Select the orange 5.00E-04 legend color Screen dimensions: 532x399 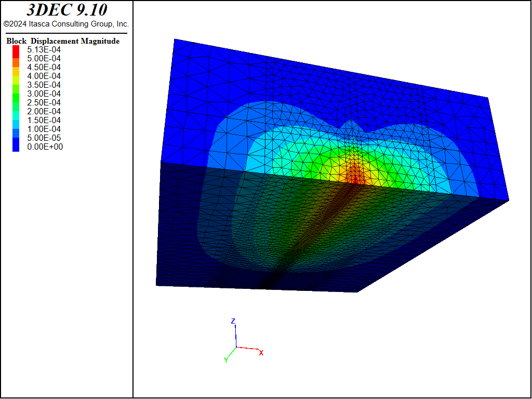pyautogui.click(x=16, y=58)
